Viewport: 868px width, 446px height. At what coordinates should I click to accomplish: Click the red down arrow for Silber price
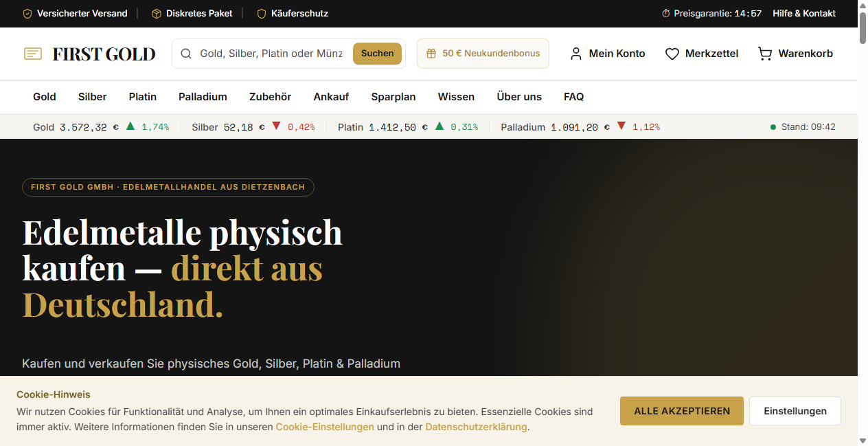pyautogui.click(x=277, y=126)
